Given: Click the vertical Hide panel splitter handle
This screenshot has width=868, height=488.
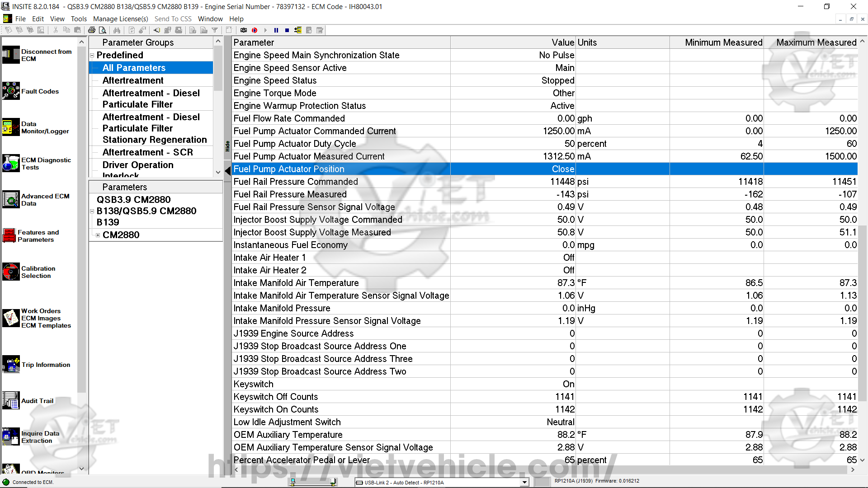Looking at the screenshot, I should point(228,146).
